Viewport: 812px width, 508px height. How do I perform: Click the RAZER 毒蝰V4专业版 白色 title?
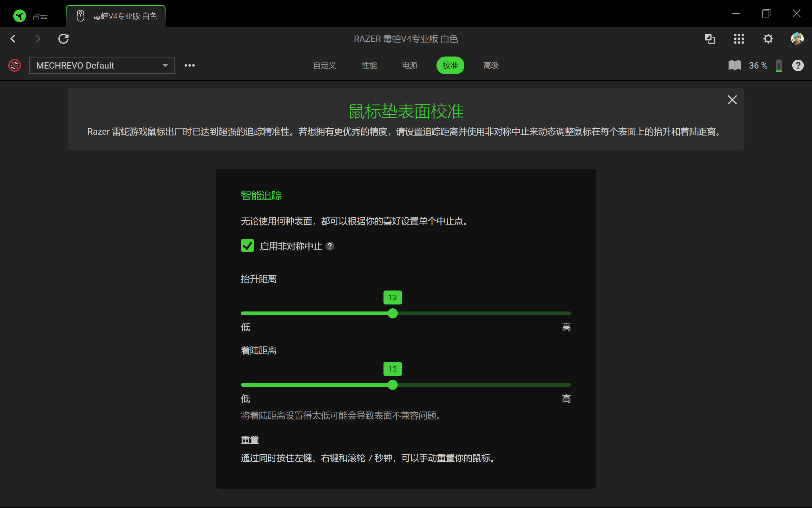[406, 39]
